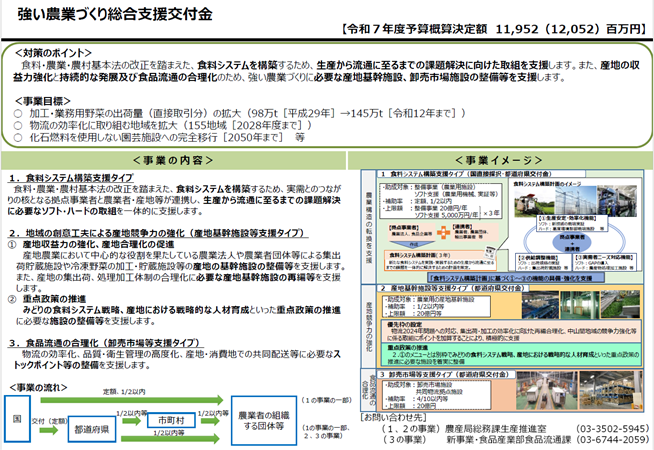Click the greenhouse photo in section 1
654x450 pixels.
point(575,201)
